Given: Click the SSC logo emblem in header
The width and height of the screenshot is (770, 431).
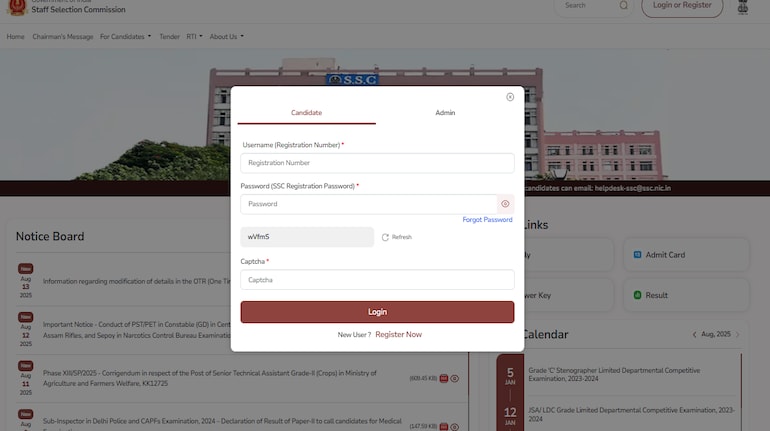Looking at the screenshot, I should 15,6.
